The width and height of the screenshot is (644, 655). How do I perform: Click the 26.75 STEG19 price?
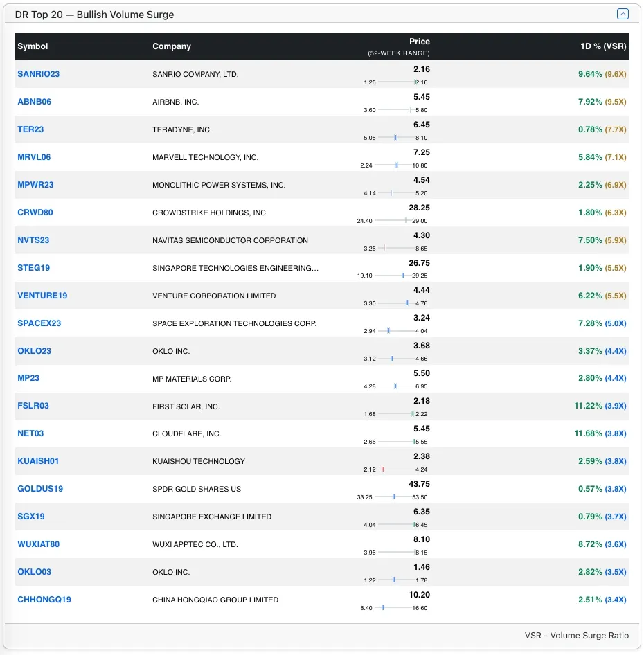(x=419, y=262)
